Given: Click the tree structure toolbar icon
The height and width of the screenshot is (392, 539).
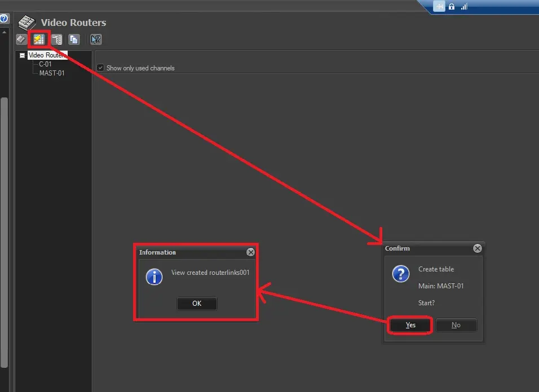Looking at the screenshot, I should (57, 39).
